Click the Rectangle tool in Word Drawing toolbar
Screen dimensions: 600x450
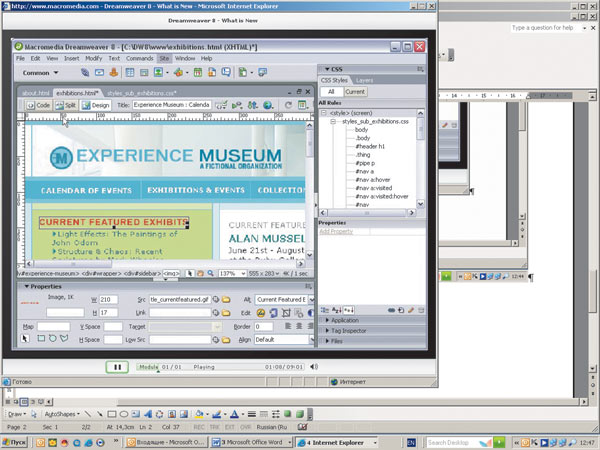point(112,414)
